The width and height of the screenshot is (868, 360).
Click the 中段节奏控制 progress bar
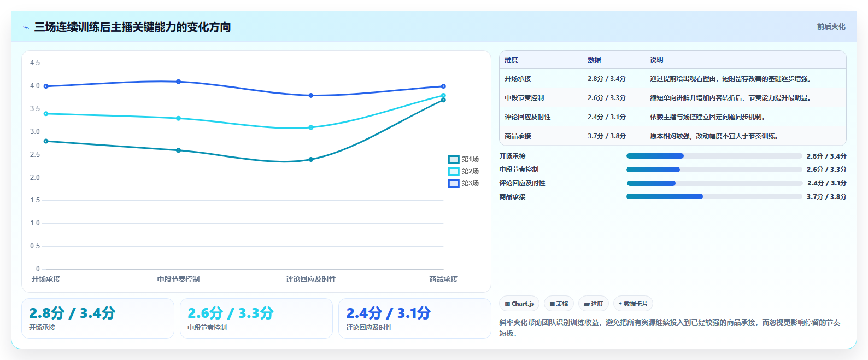point(714,170)
